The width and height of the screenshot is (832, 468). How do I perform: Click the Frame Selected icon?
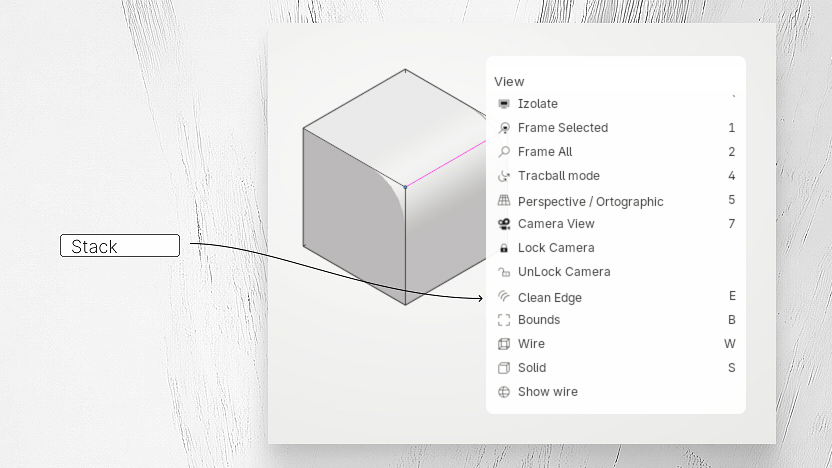tap(504, 128)
